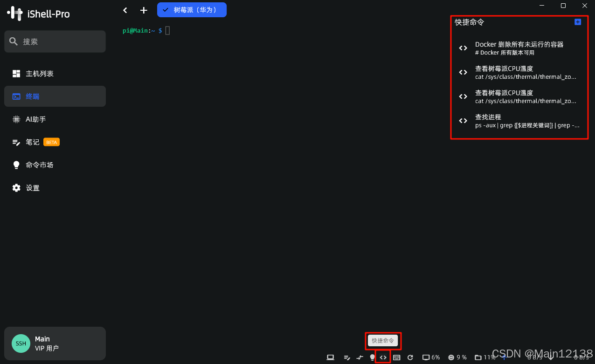The width and height of the screenshot is (595, 364).
Task: Open virtual keyboard icon in status bar
Action: pos(397,357)
